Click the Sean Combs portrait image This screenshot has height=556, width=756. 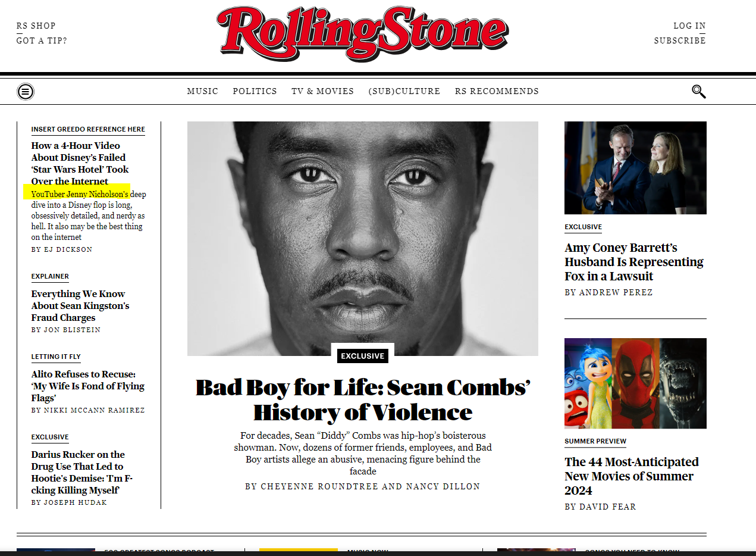tap(363, 239)
